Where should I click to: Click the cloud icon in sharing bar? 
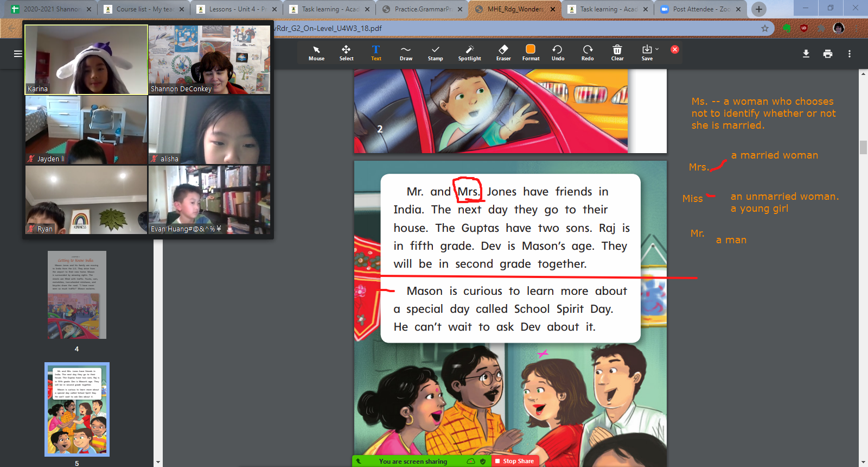(471, 461)
